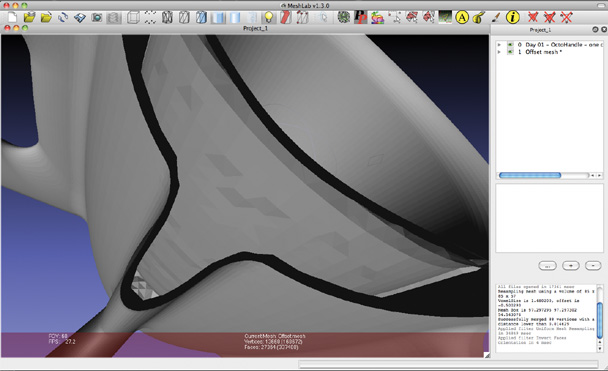Expand the Offset mesh layer entry
Viewport: 608px width, 371px height.
point(499,52)
